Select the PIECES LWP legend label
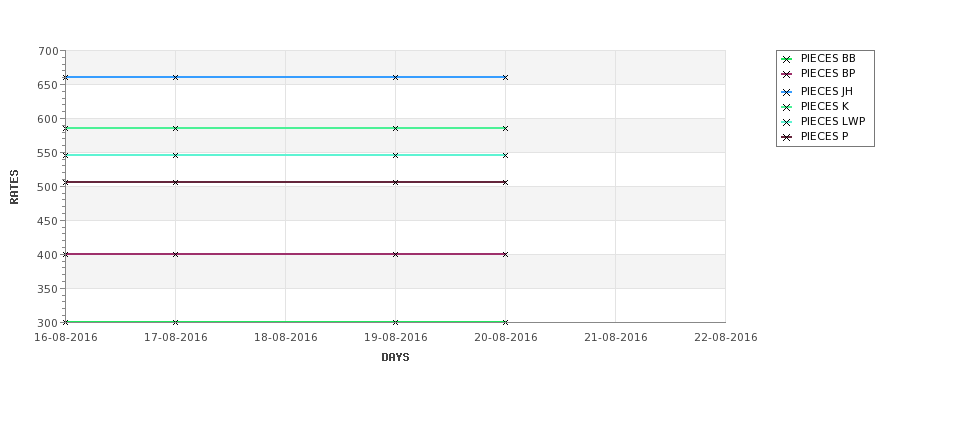The height and width of the screenshot is (429, 975). [833, 121]
